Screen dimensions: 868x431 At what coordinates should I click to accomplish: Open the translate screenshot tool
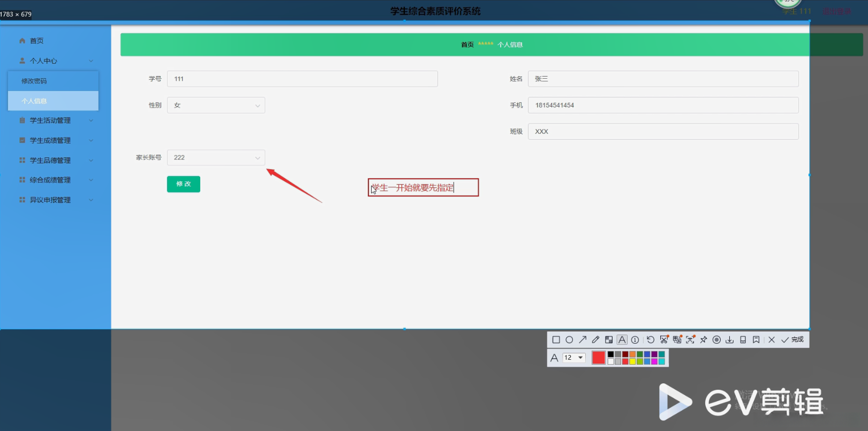[677, 339]
